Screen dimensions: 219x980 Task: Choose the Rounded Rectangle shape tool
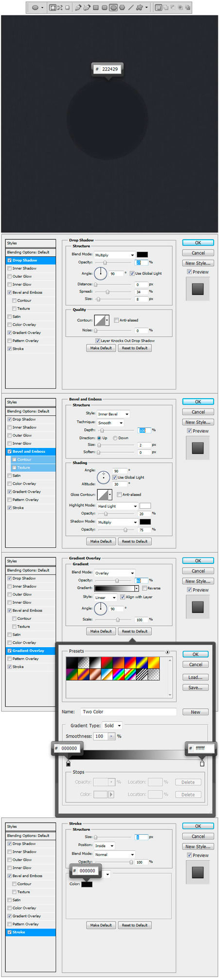click(105, 8)
